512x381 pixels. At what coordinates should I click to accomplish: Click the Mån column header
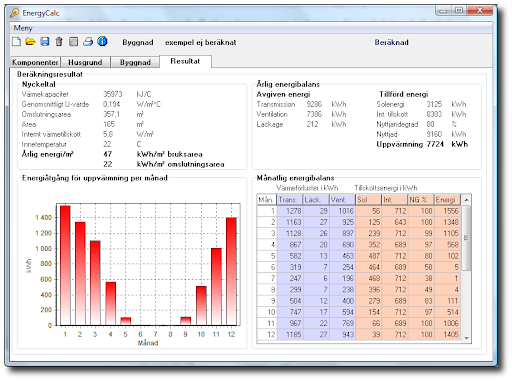pyautogui.click(x=267, y=200)
